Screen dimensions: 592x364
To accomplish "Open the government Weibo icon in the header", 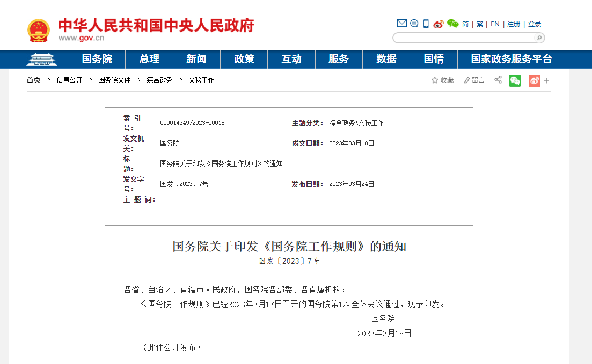I will pyautogui.click(x=438, y=24).
